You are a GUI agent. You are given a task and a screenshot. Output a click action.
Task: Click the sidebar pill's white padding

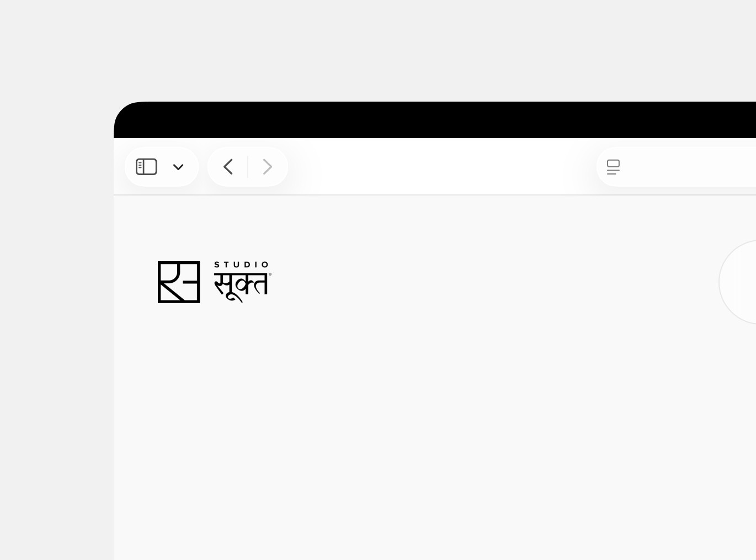162,152
